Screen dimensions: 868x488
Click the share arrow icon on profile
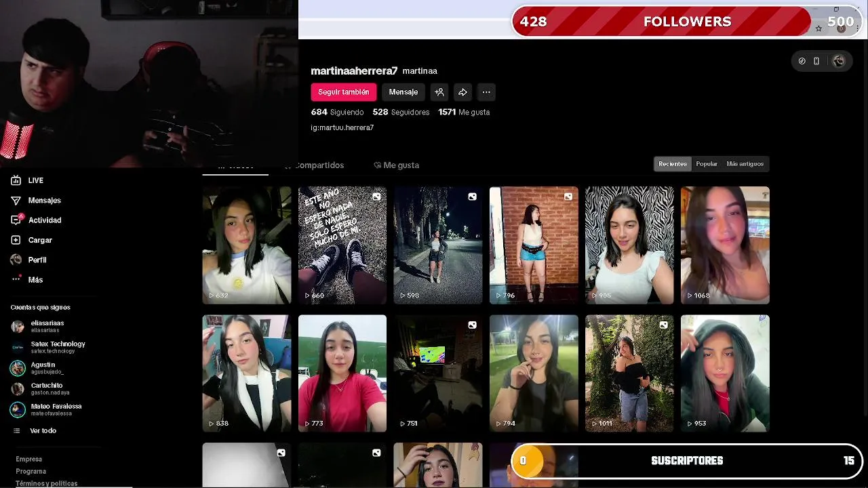[462, 92]
